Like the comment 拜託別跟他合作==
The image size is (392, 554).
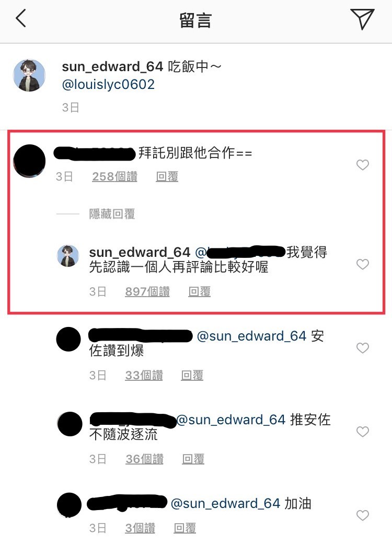(x=362, y=165)
